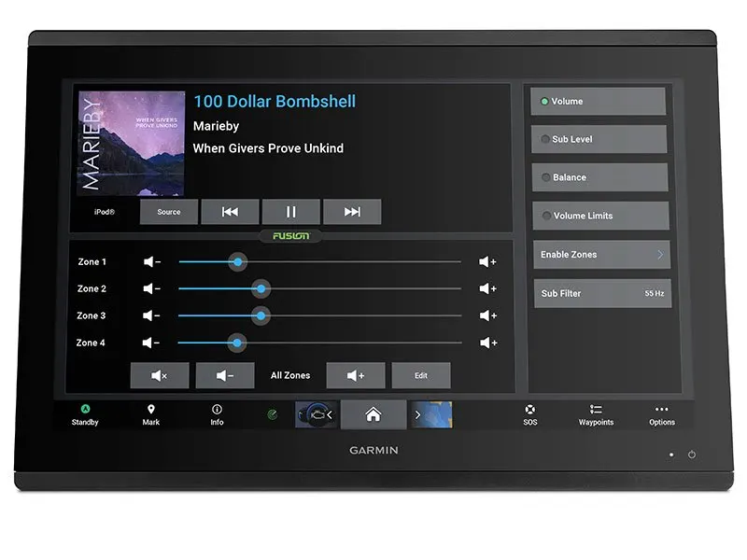Lower All Zones volume button
Screen dimensions: 747x560
[224, 375]
